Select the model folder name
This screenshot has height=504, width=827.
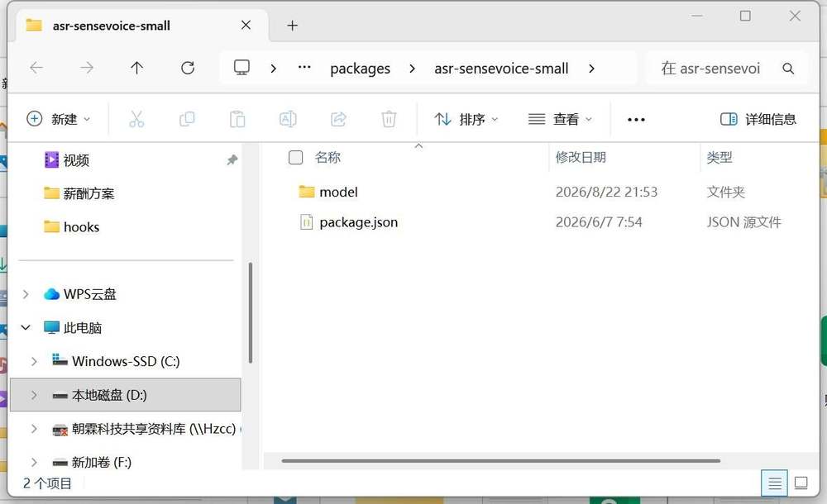(338, 192)
